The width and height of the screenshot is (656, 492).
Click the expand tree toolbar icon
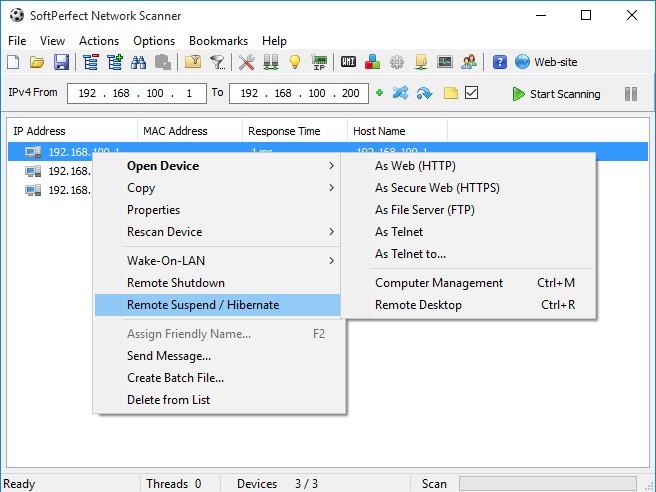115,62
